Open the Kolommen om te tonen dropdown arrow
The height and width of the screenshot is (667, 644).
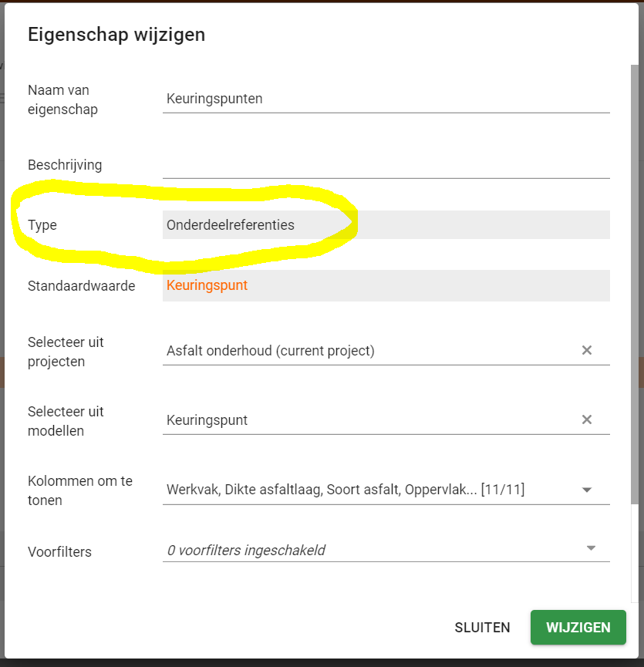pyautogui.click(x=587, y=490)
